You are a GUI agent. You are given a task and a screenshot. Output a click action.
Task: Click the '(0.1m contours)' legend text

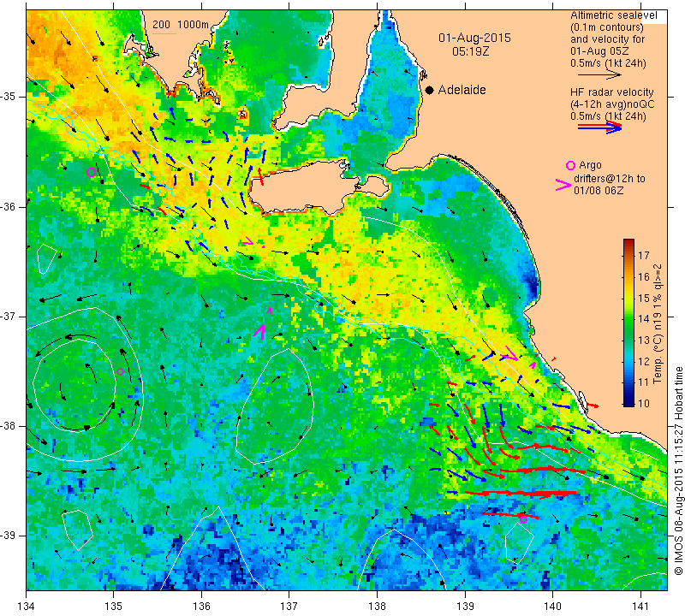click(607, 27)
